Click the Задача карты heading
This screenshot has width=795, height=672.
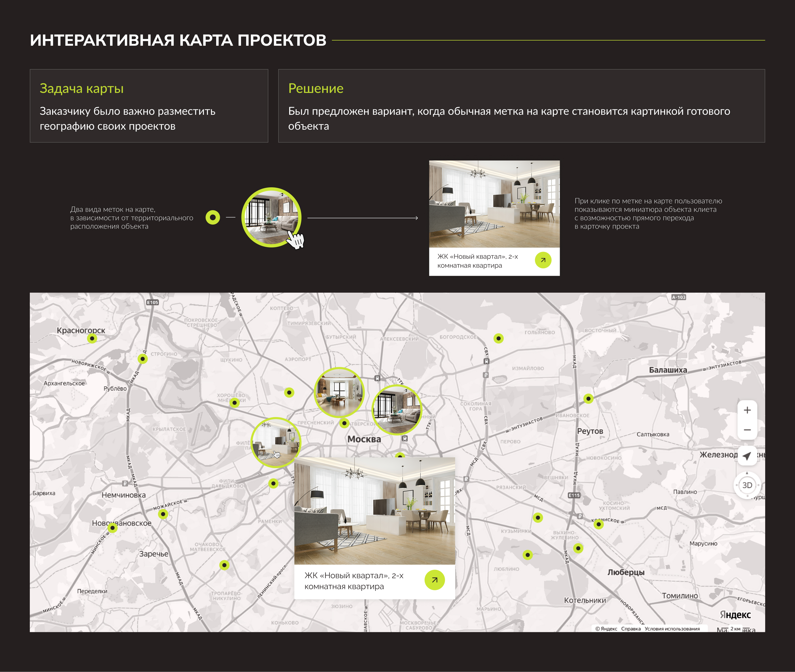(81, 88)
